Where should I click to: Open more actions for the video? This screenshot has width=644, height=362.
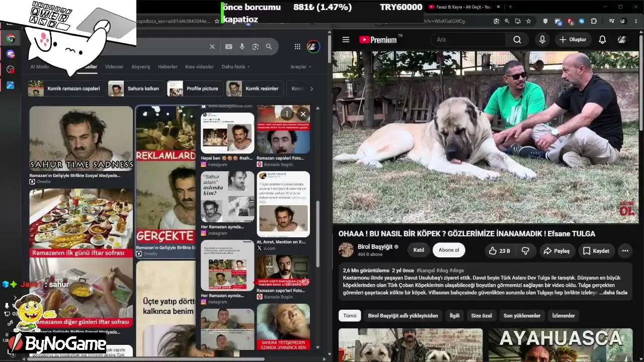click(625, 251)
